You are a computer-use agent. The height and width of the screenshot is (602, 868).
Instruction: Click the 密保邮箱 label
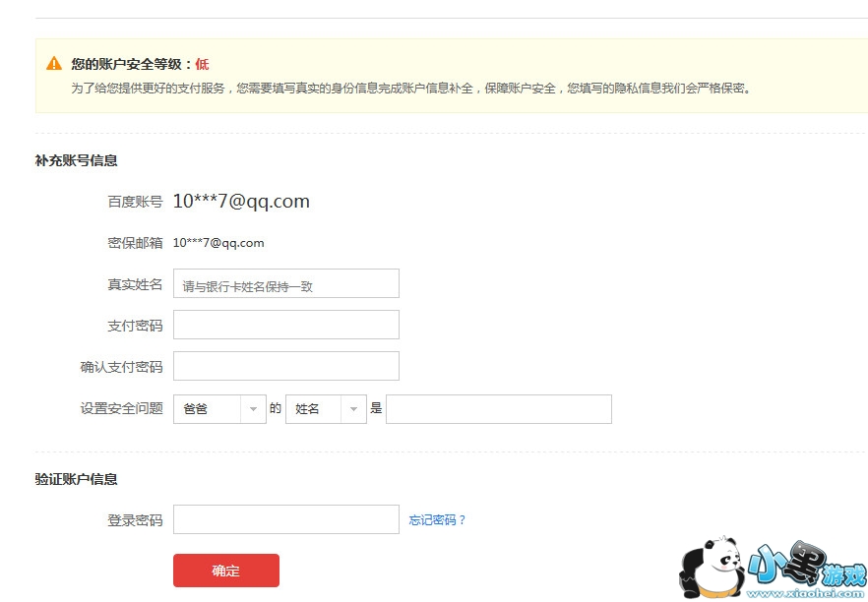(x=135, y=243)
